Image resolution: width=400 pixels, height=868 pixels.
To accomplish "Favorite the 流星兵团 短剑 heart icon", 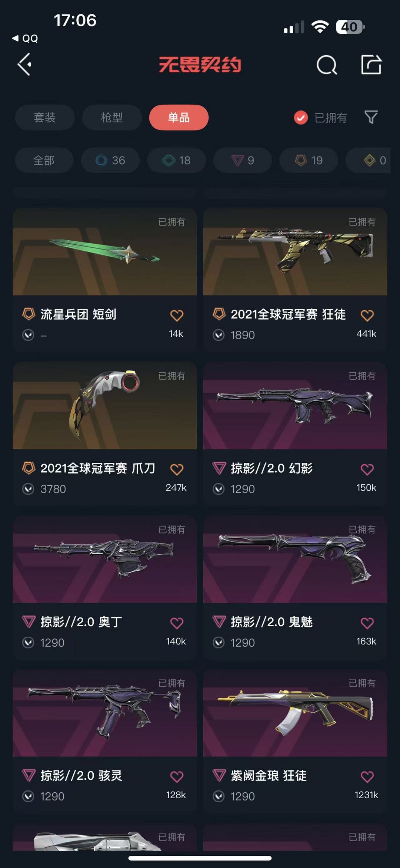I will [x=177, y=315].
